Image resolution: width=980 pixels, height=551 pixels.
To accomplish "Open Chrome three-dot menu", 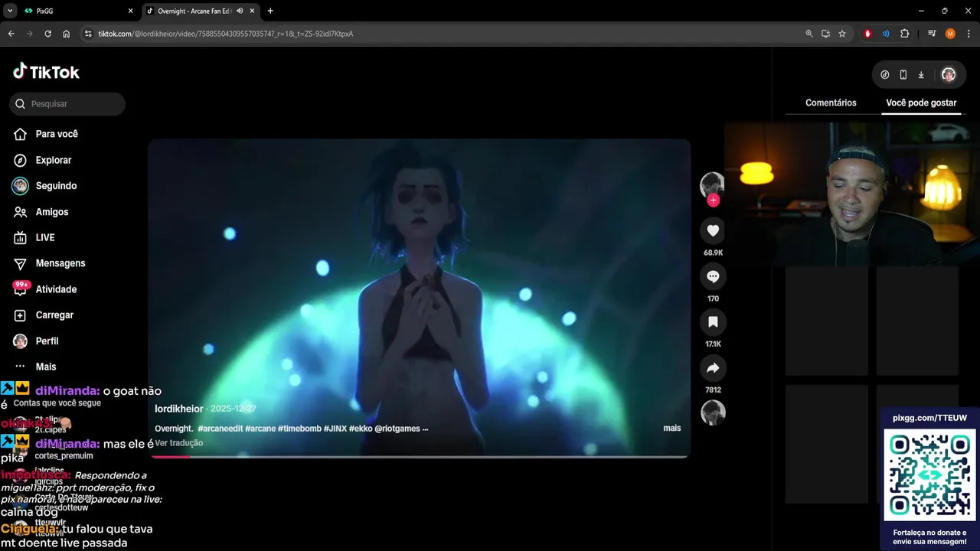I will click(969, 34).
